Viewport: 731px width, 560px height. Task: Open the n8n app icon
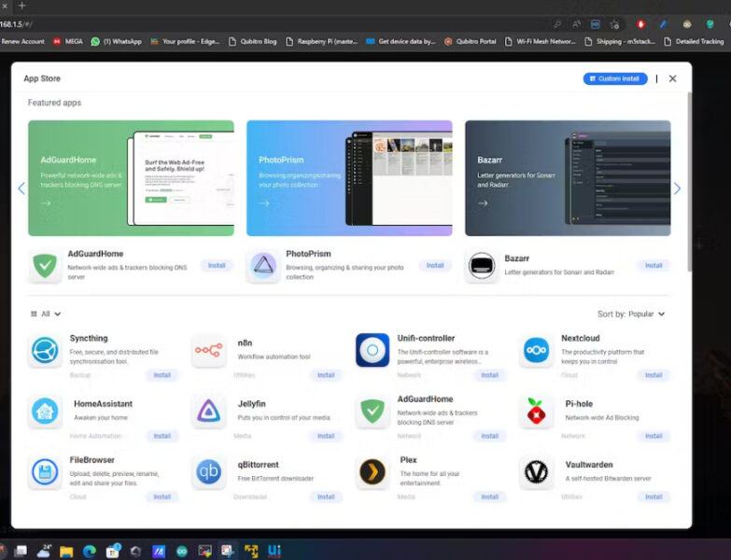(x=208, y=350)
